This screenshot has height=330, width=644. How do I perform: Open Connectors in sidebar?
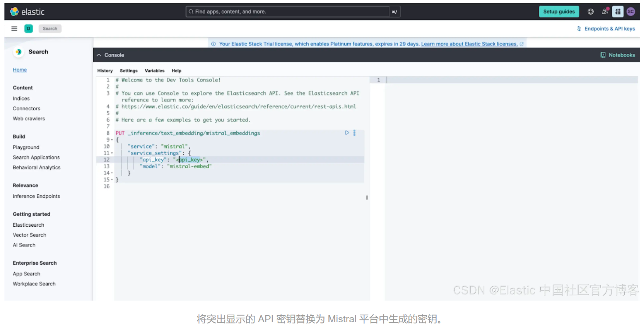pos(26,109)
